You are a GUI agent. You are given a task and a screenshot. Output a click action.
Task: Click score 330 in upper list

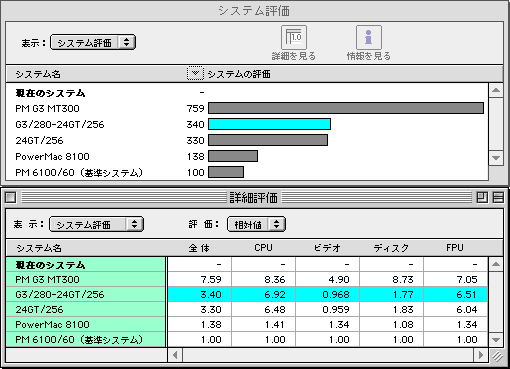click(x=195, y=140)
